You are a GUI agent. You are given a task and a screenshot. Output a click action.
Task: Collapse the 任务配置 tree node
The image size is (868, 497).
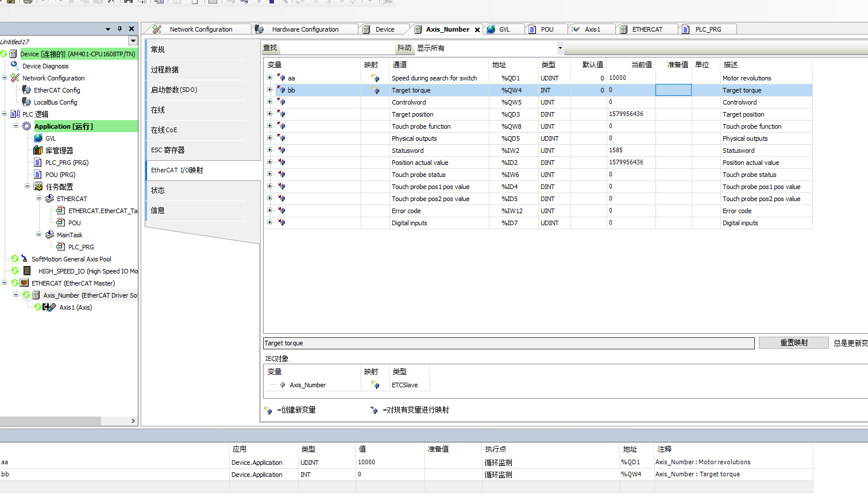(27, 186)
